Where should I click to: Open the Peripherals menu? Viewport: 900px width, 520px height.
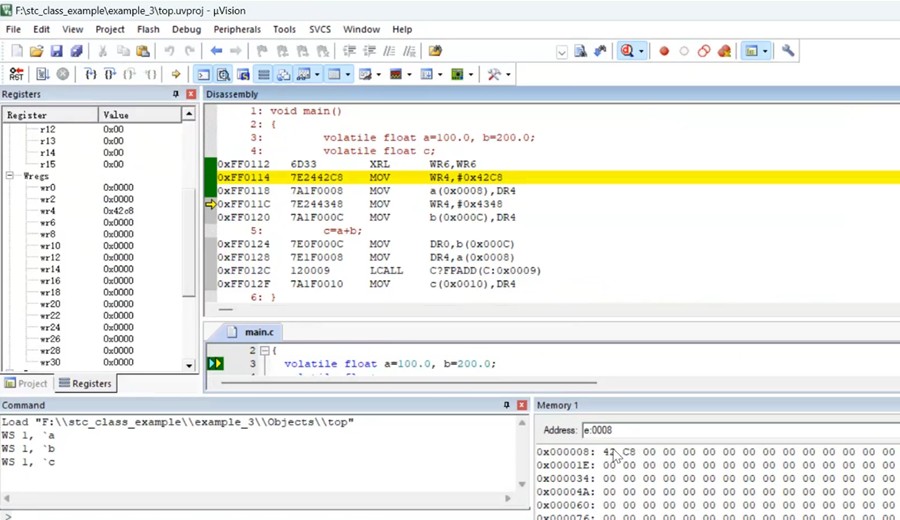tap(236, 30)
